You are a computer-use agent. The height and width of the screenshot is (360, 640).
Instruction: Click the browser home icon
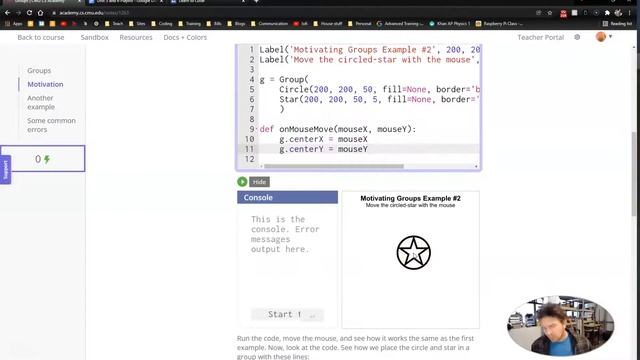point(40,13)
